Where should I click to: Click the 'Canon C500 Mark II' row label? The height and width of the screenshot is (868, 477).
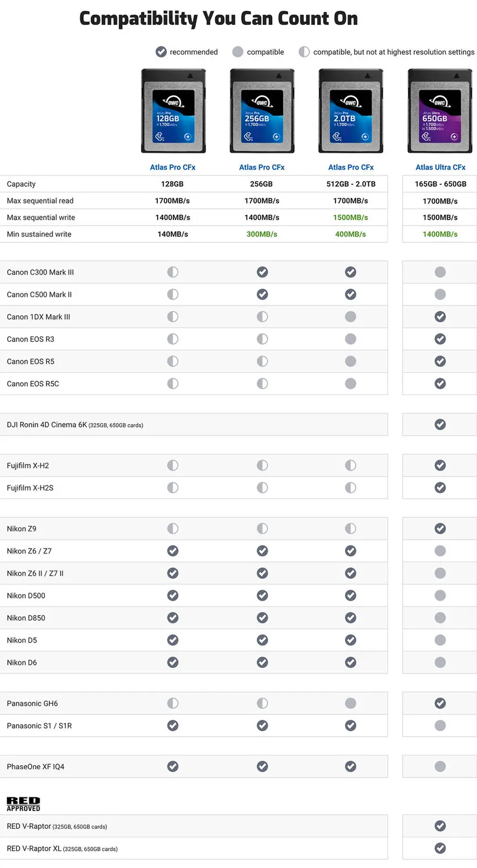point(39,295)
